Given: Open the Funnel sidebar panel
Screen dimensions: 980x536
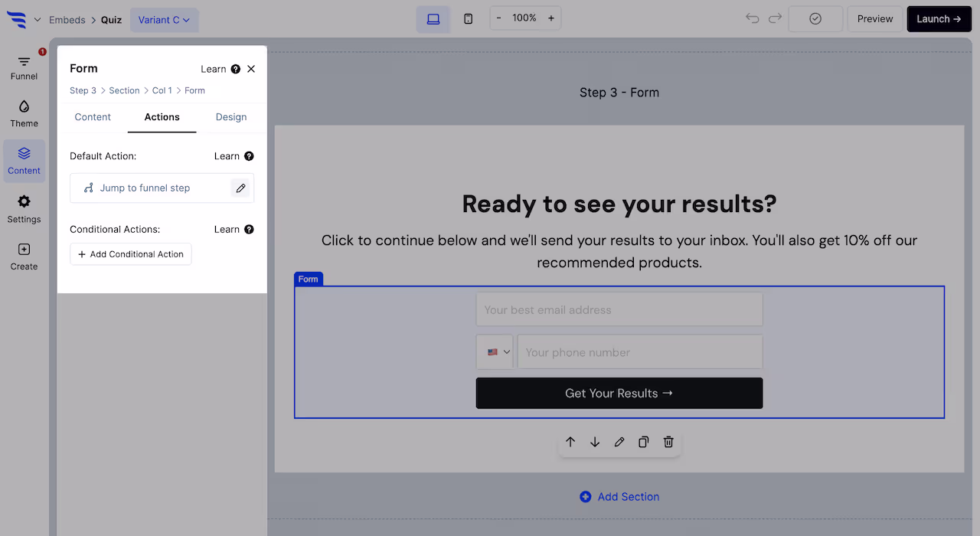Looking at the screenshot, I should click(24, 67).
